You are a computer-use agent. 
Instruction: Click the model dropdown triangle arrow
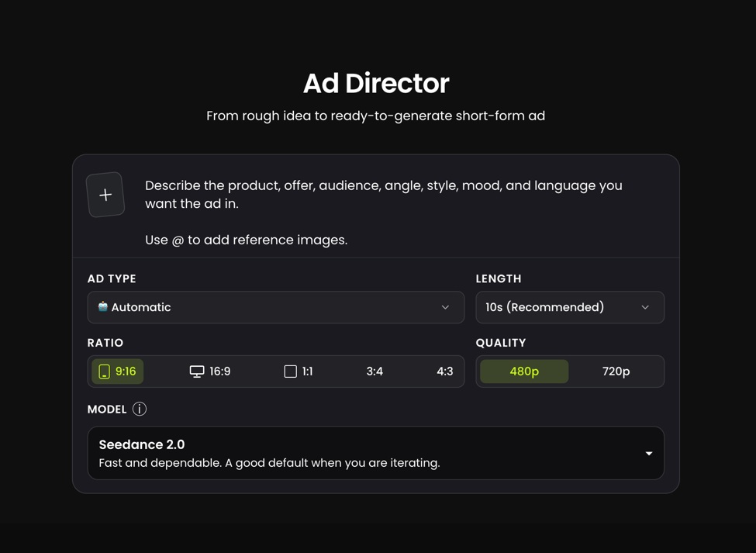click(649, 453)
